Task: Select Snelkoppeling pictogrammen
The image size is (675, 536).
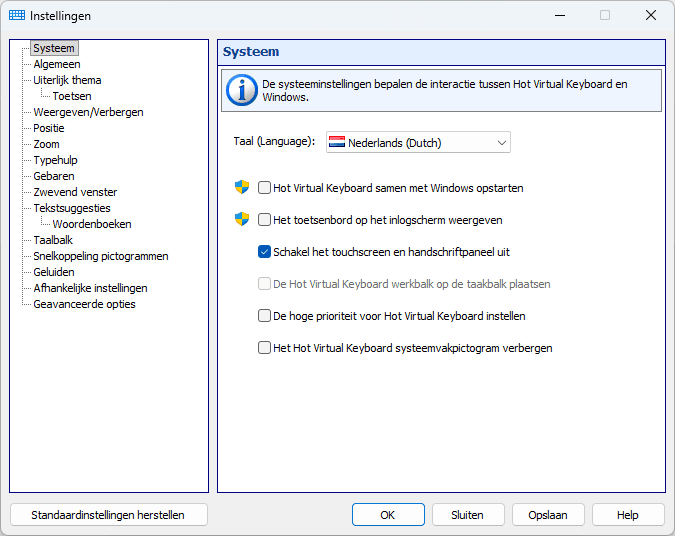Action: coord(101,256)
